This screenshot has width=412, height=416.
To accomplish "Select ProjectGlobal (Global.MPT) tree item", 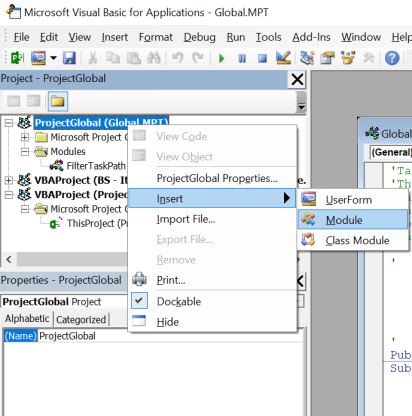I will coord(101,123).
